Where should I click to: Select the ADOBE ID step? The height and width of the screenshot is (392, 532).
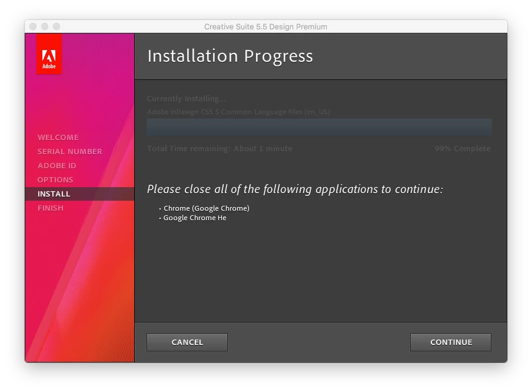click(56, 165)
